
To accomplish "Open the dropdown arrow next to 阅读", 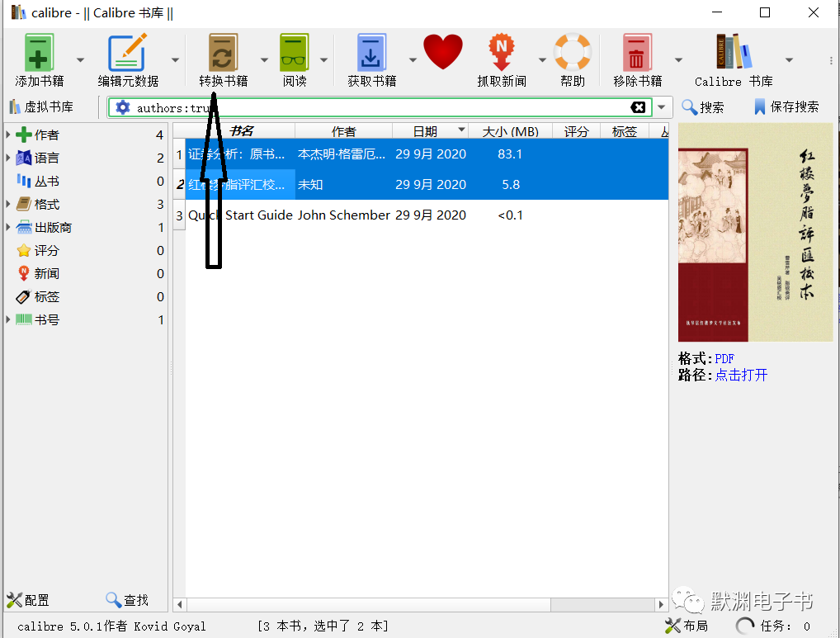I will click(x=323, y=59).
